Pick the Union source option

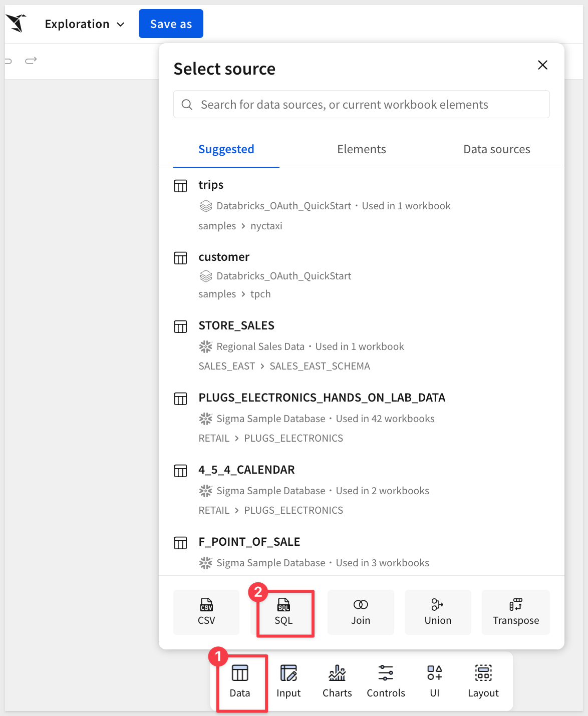(x=438, y=612)
